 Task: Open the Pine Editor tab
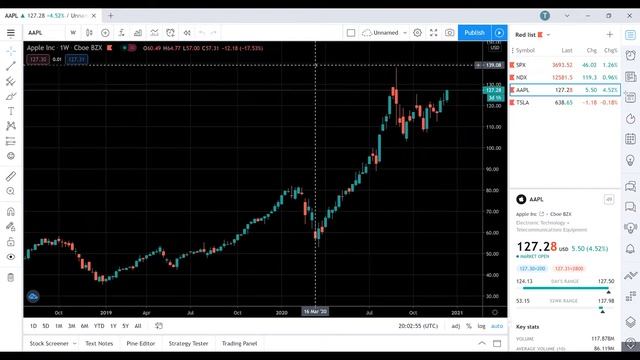tap(141, 344)
